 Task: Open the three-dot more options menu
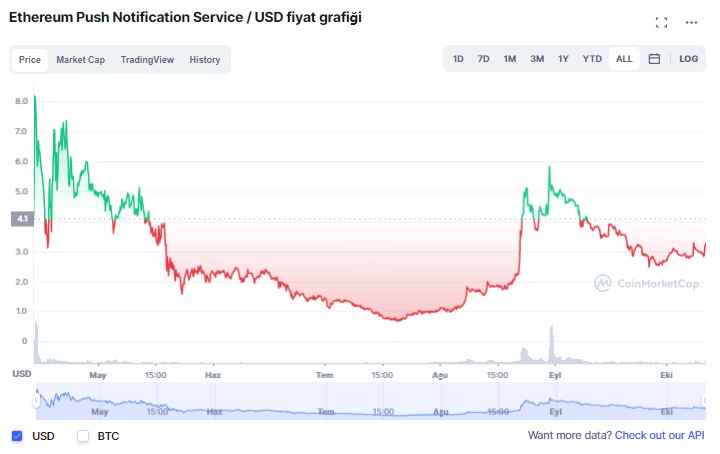click(x=691, y=22)
